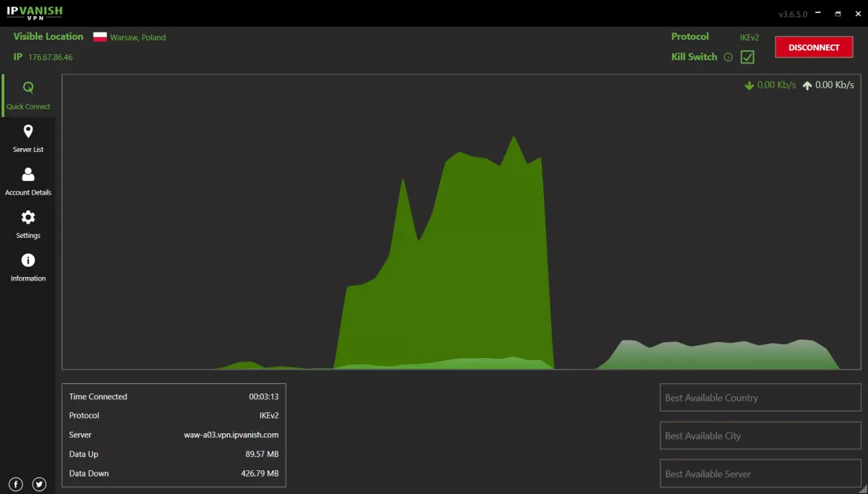
Task: Click the Poland flag icon
Action: click(x=100, y=37)
